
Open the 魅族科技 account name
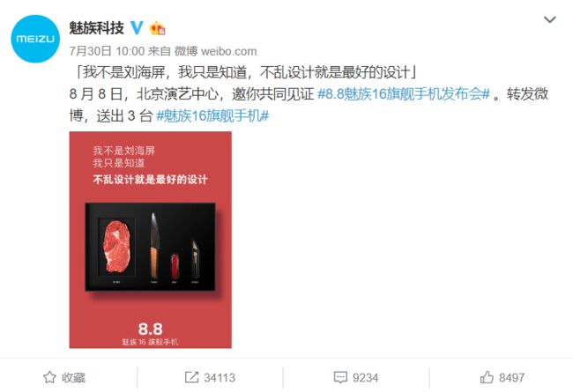(x=96, y=28)
